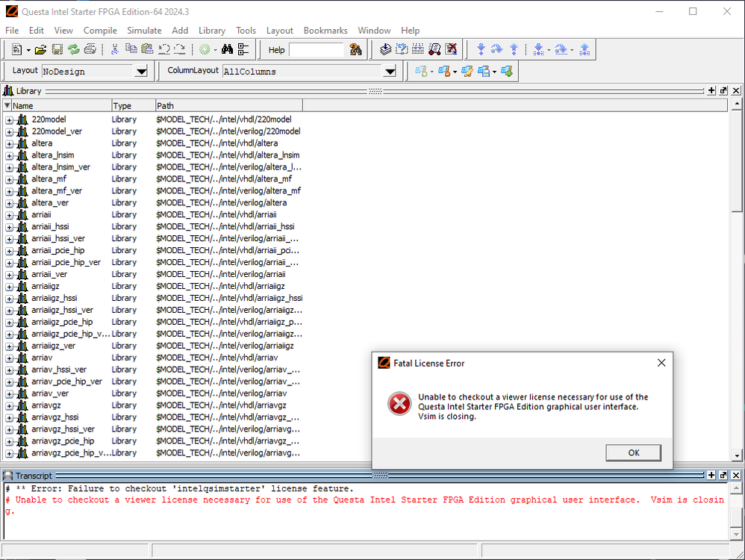Open the dropdown arrow beside the New file icon
The width and height of the screenshot is (745, 560).
28,50
